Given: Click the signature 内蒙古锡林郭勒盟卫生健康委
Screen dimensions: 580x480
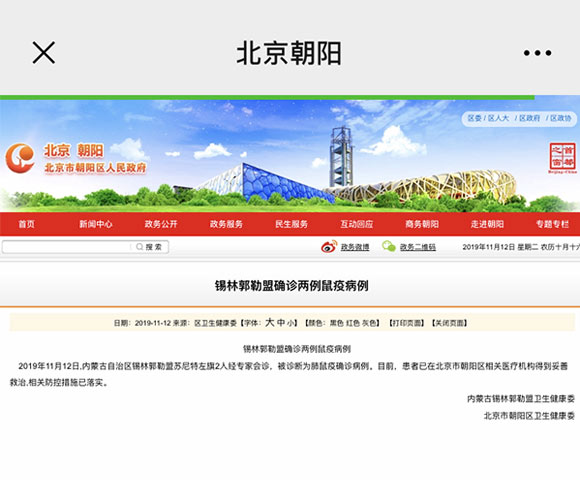Looking at the screenshot, I should 521,399.
